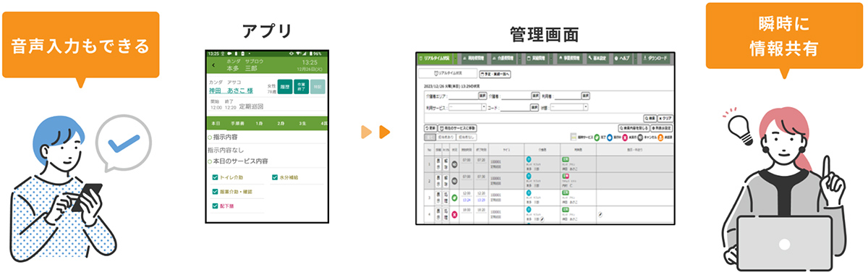Click pencil icon in row 4 instructions column
Image resolution: width=868 pixels, height=275 pixels.
600,215
